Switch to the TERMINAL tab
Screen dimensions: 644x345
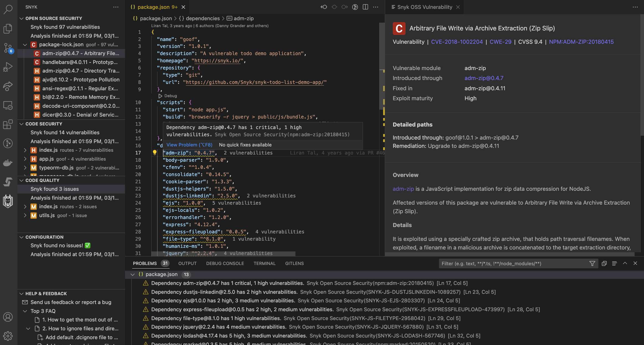click(x=264, y=263)
